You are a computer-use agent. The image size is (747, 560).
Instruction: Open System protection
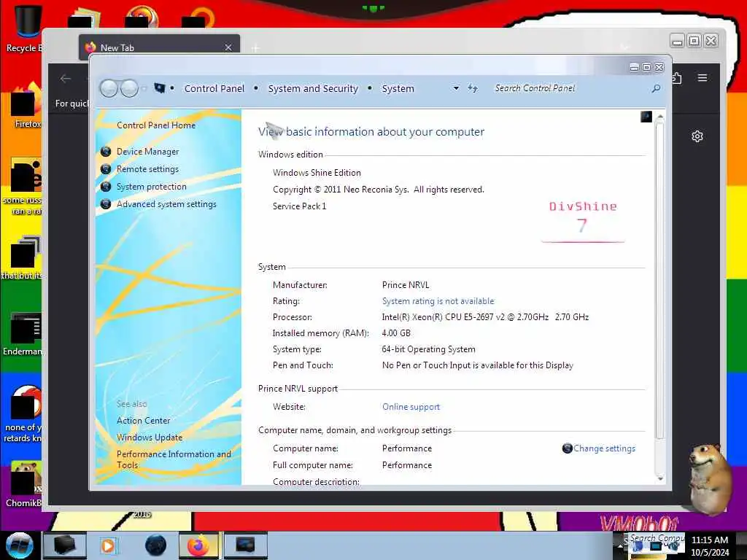[152, 187]
